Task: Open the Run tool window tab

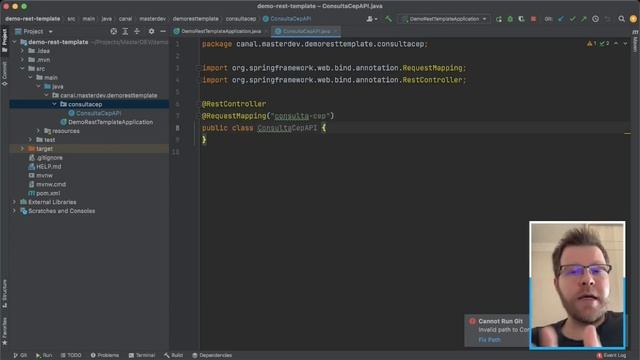Action: (44, 356)
